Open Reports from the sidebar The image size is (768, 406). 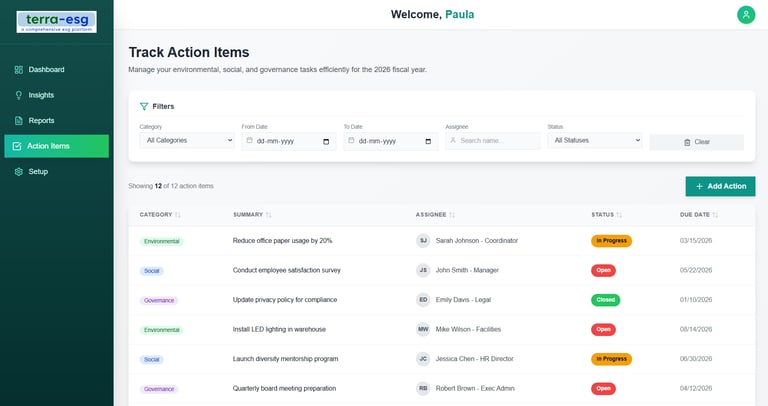41,121
